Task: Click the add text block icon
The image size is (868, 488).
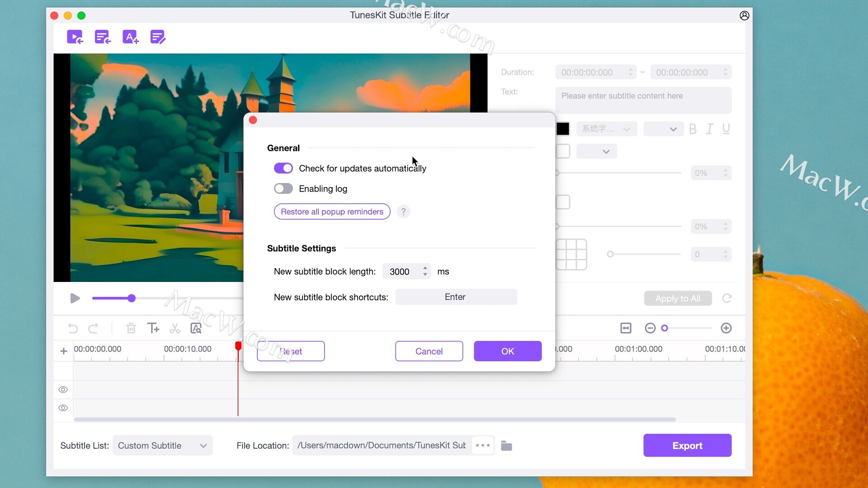Action: [153, 328]
